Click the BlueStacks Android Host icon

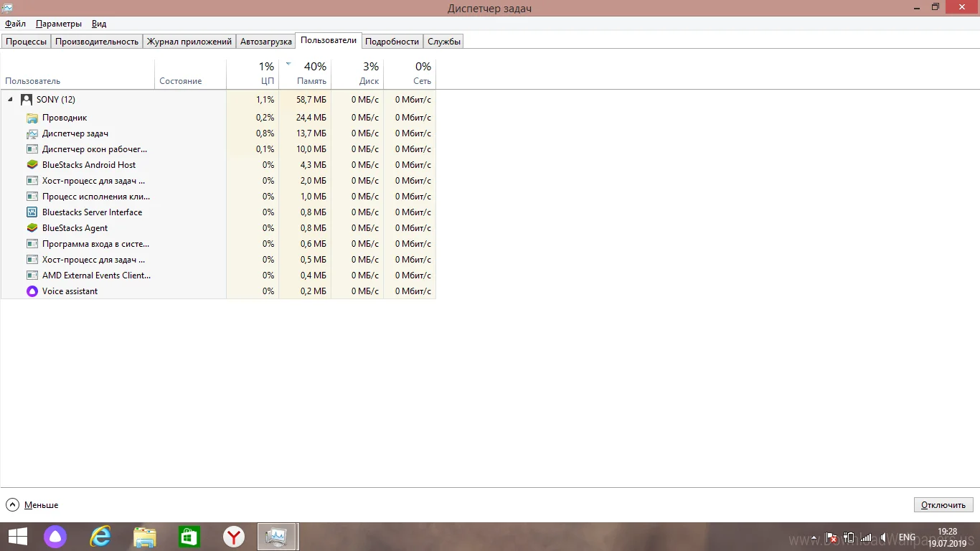click(x=32, y=165)
